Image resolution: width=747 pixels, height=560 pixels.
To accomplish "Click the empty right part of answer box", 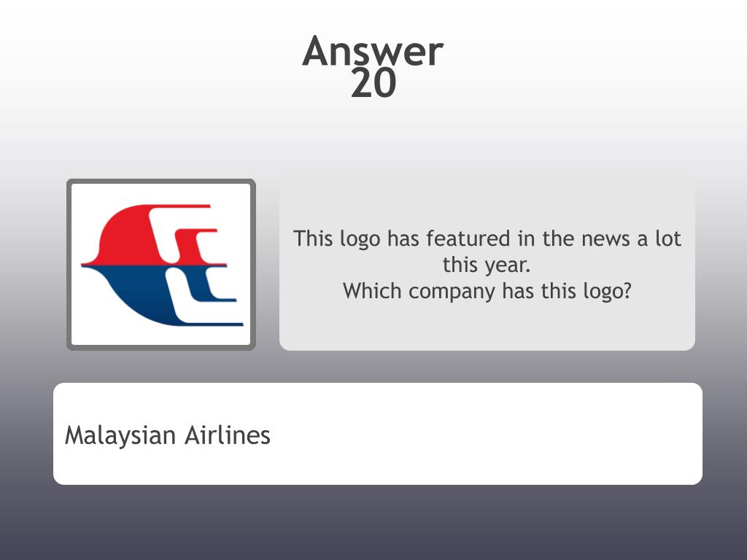I will (486, 434).
